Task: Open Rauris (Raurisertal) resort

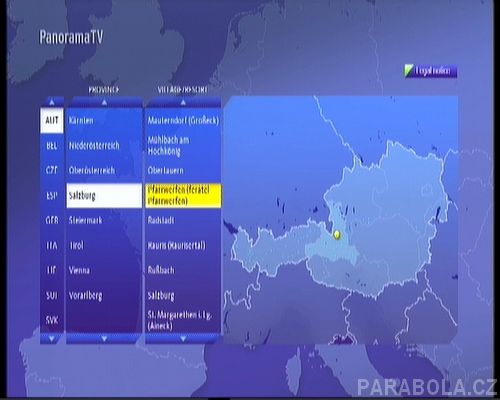Action: tap(183, 245)
